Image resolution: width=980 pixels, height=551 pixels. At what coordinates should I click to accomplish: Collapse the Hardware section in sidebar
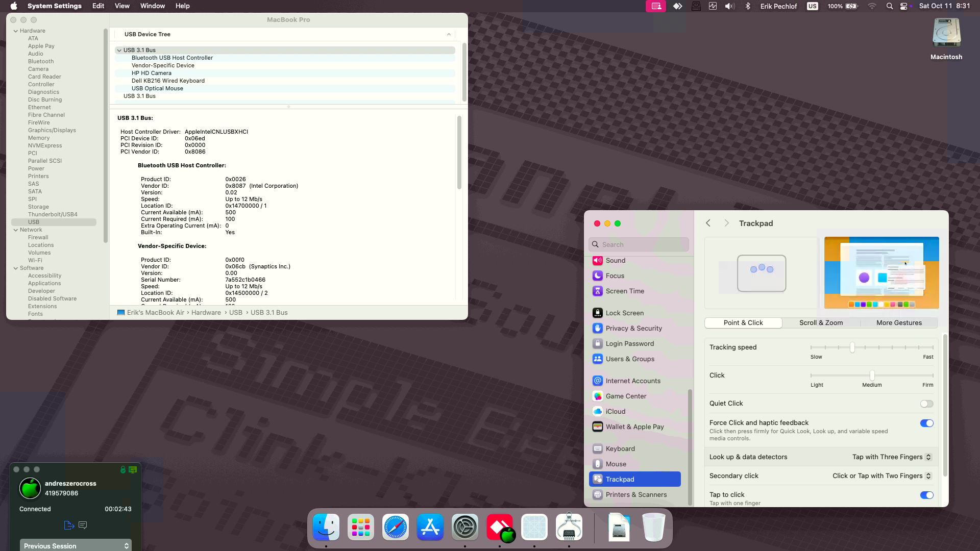click(x=16, y=31)
